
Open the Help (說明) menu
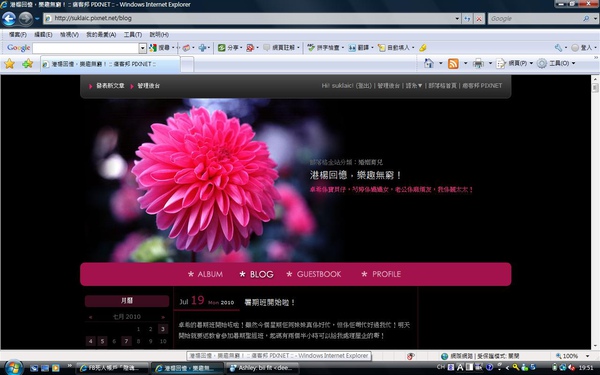click(159, 34)
